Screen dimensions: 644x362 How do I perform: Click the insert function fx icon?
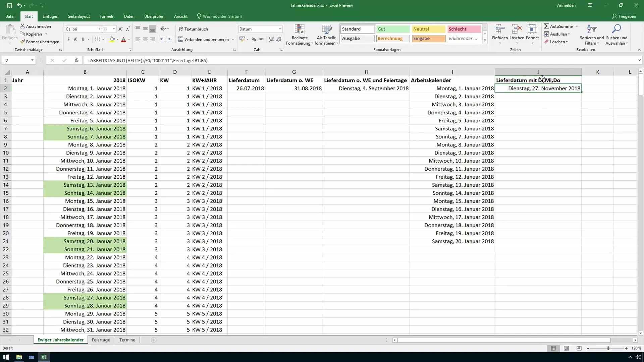[x=76, y=60]
